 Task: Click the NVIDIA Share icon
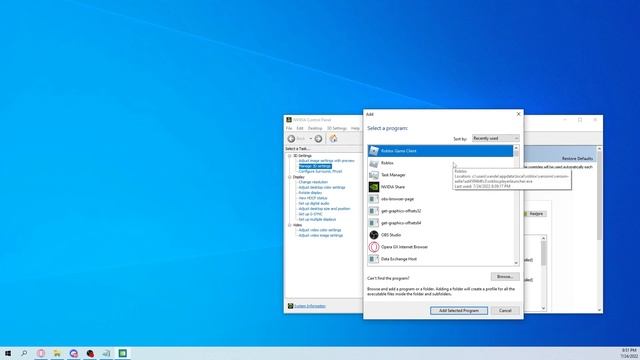pyautogui.click(x=373, y=187)
